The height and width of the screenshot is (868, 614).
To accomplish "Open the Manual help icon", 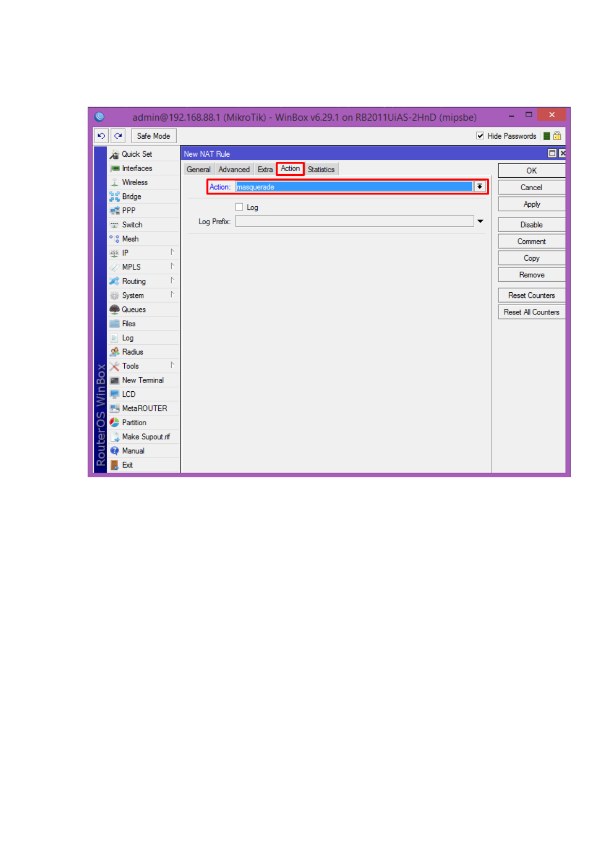I will click(x=114, y=451).
